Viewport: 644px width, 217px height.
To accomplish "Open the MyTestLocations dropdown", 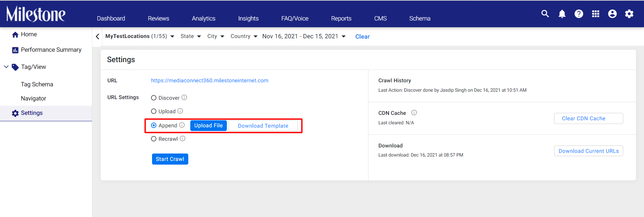I will click(x=140, y=36).
